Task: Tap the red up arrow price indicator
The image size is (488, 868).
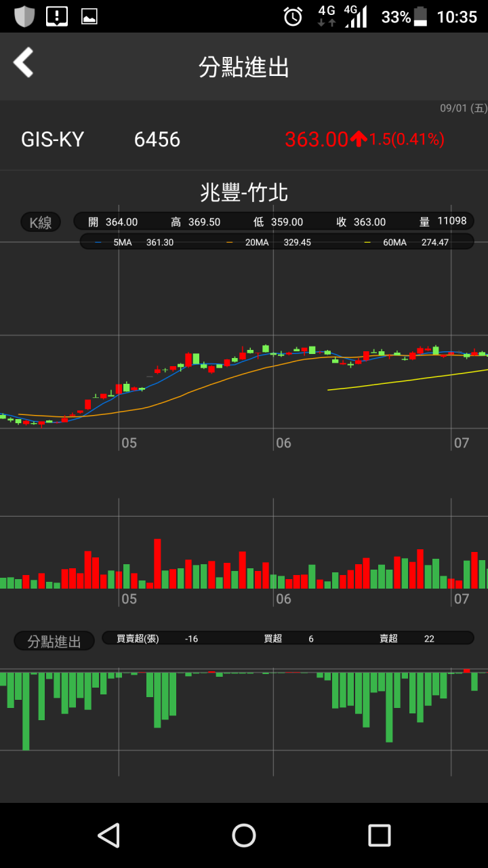Action: (359, 139)
